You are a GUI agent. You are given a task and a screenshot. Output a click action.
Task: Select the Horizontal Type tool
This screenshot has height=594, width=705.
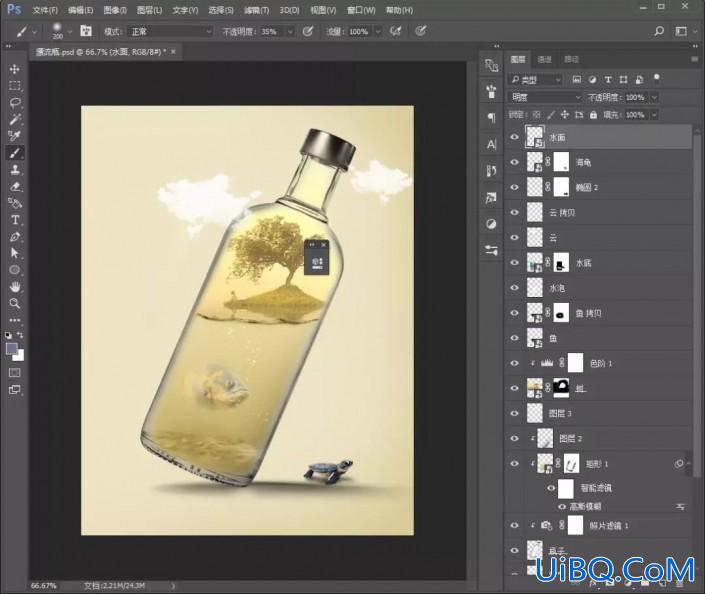14,220
